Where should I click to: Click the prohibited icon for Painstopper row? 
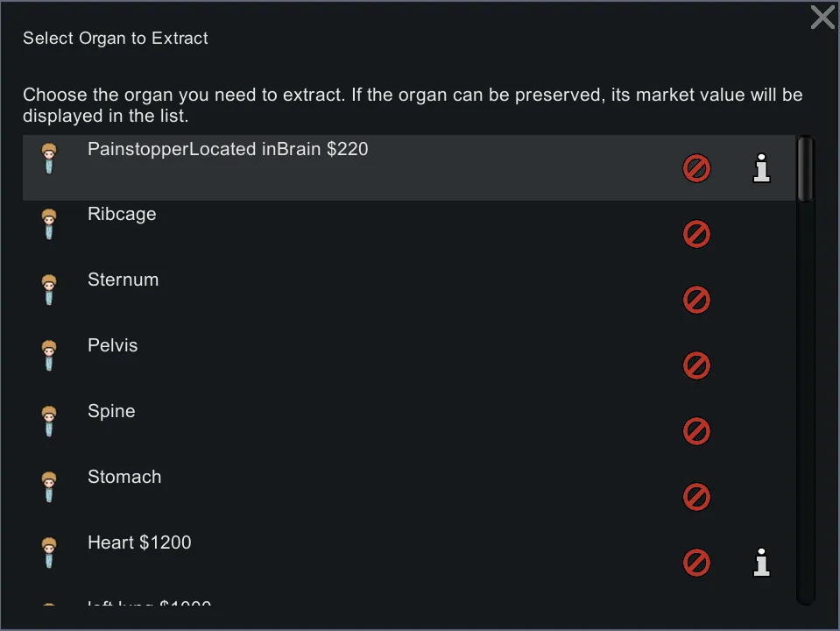[696, 168]
